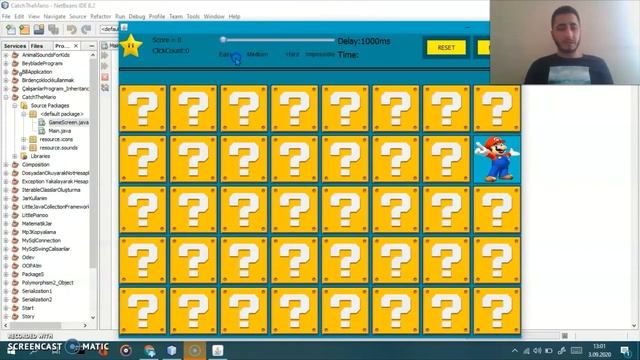Expand the Composition project node
The width and height of the screenshot is (640, 360).
click(6, 165)
